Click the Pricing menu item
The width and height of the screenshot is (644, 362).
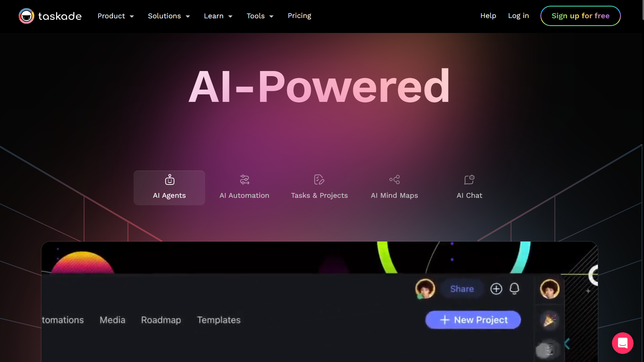(x=300, y=16)
